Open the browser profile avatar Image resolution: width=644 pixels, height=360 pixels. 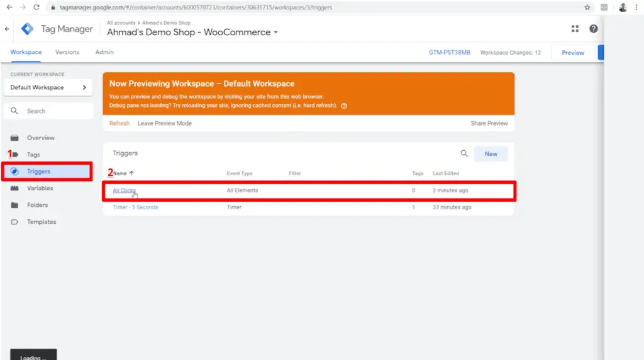click(623, 8)
